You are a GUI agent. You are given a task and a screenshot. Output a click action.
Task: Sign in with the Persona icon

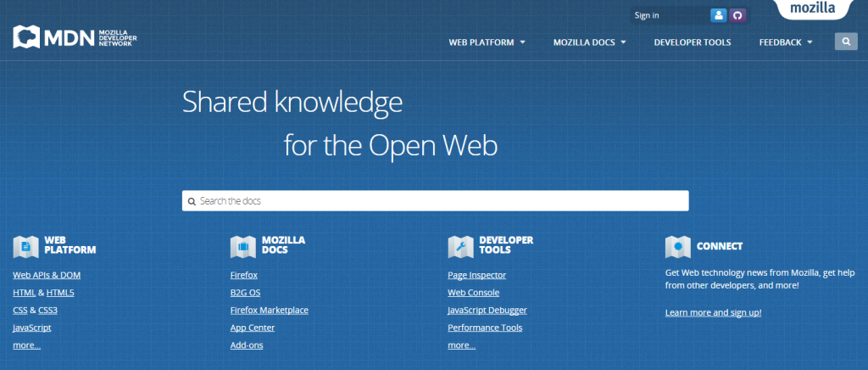718,15
